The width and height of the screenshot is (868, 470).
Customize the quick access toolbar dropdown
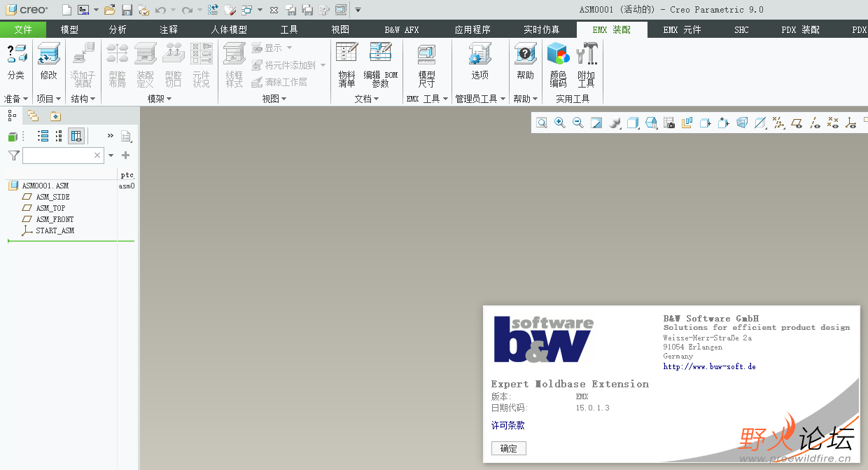(x=358, y=10)
